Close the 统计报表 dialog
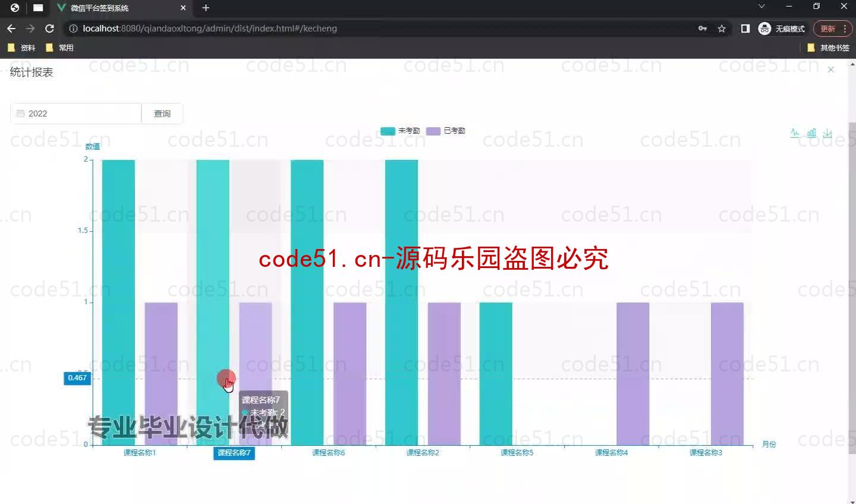This screenshot has width=856, height=504. pos(831,70)
